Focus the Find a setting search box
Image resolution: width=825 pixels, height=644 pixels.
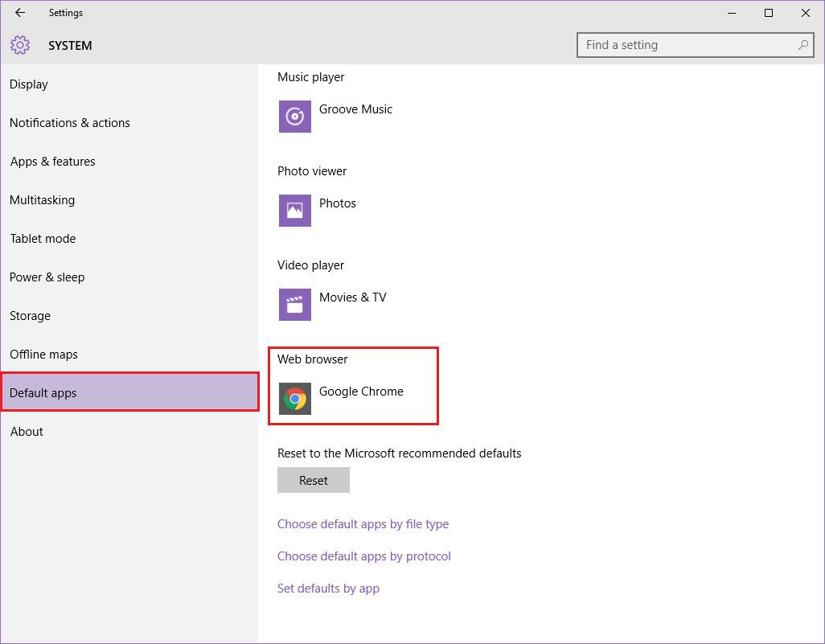pyautogui.click(x=695, y=45)
